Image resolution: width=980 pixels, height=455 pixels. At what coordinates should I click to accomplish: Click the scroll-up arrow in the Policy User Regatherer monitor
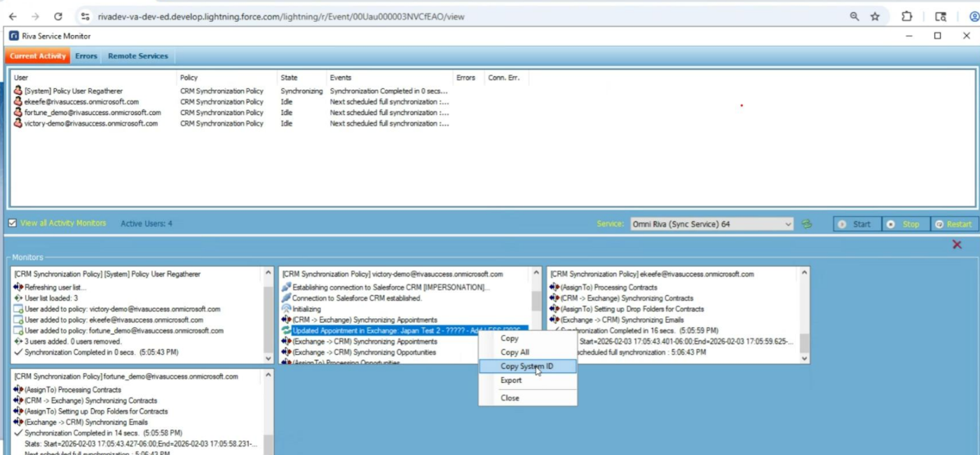point(268,273)
